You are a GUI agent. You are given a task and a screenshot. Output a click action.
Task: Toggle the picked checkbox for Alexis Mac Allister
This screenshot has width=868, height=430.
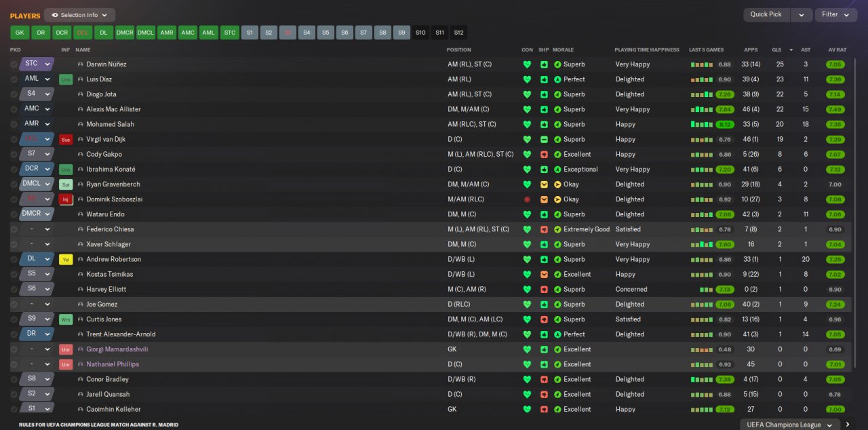click(x=14, y=109)
